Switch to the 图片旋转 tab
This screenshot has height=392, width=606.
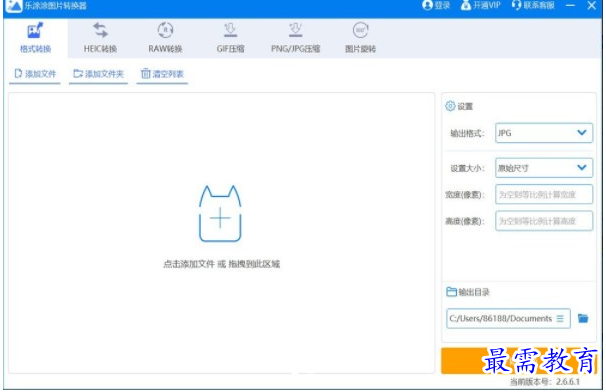coord(360,38)
